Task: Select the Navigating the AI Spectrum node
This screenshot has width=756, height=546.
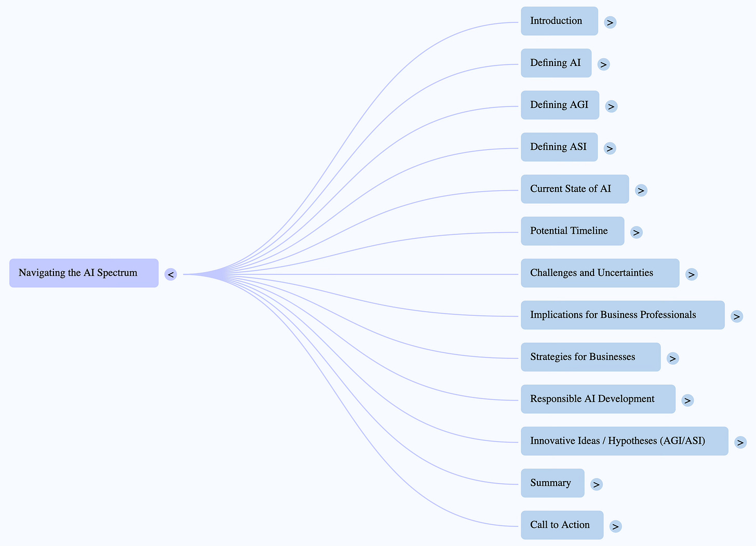Action: (x=84, y=273)
